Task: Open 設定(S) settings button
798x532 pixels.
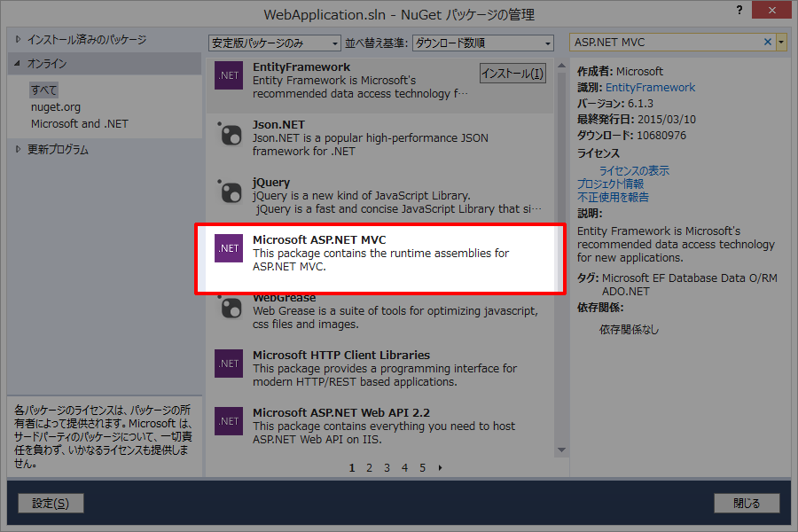Action: click(51, 504)
